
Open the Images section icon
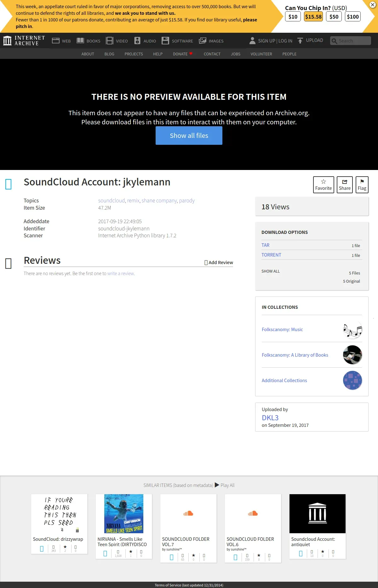[203, 41]
